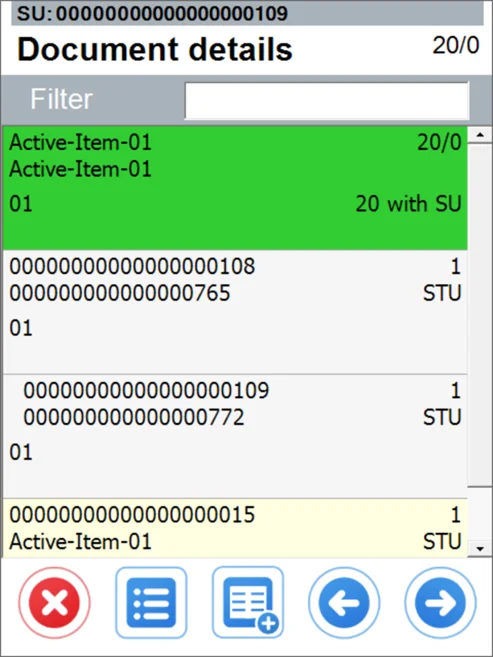Click inside the Filter input field

(327, 101)
